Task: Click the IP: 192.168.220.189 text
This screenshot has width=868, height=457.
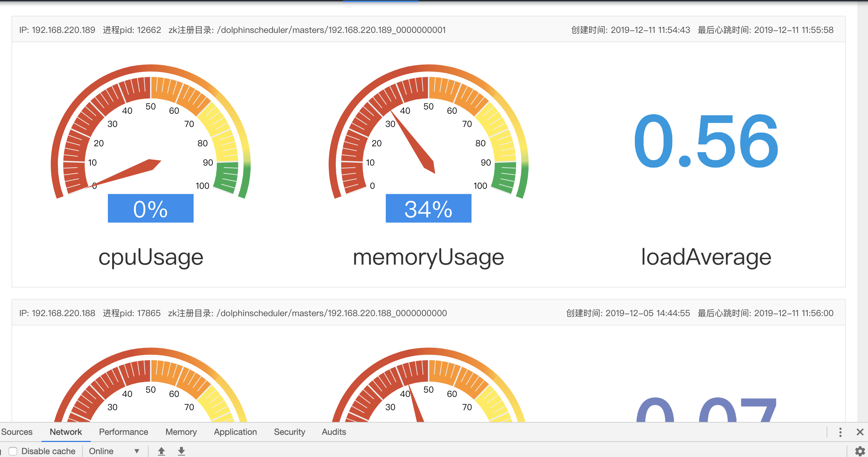Action: click(57, 30)
